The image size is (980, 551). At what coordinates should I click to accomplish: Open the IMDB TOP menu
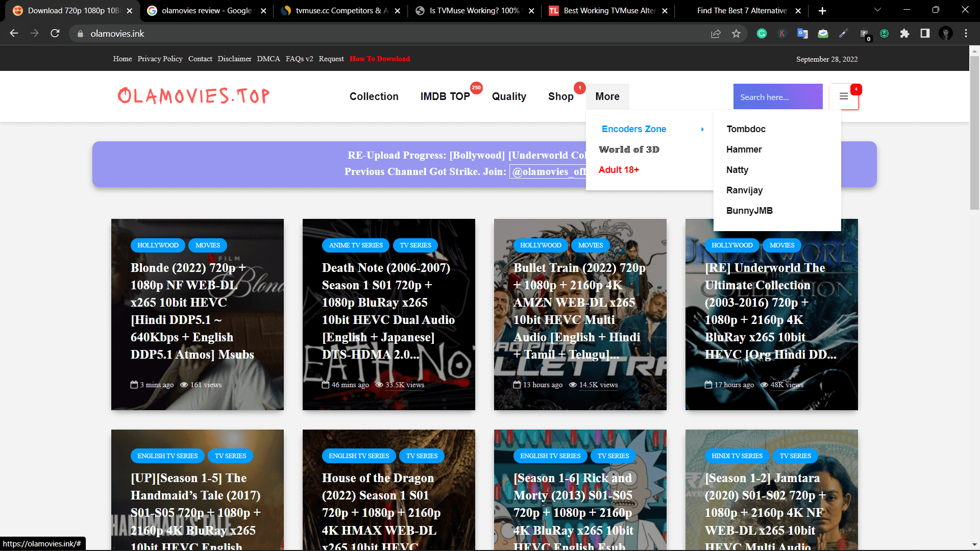[445, 96]
